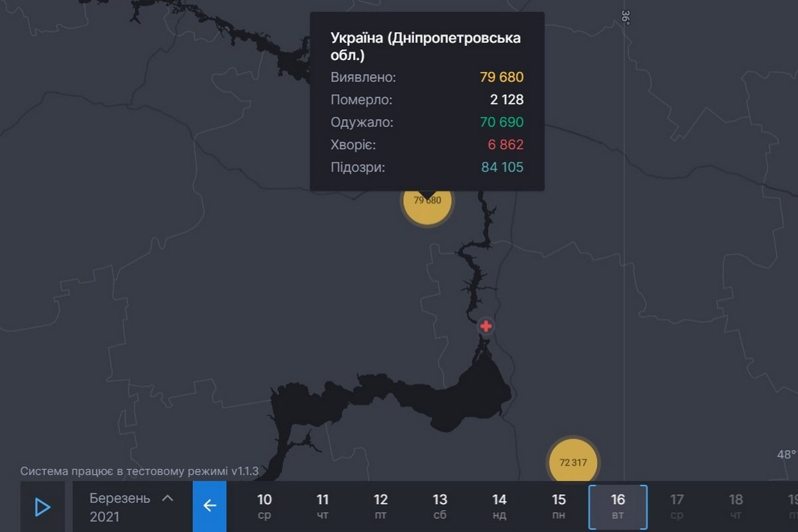Click the red Хворіє 6 862 colored value
Image resolution: width=798 pixels, height=532 pixels.
click(x=506, y=145)
